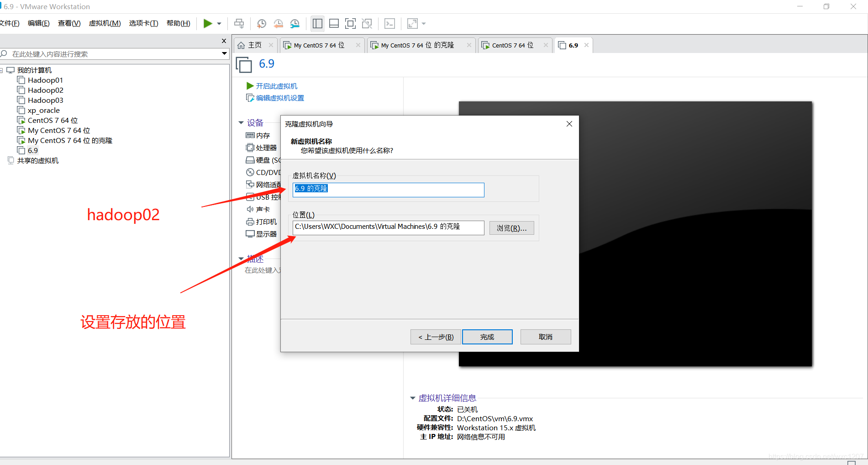Open the power options dropdown arrow
Viewport: 868px width, 465px height.
(219, 24)
